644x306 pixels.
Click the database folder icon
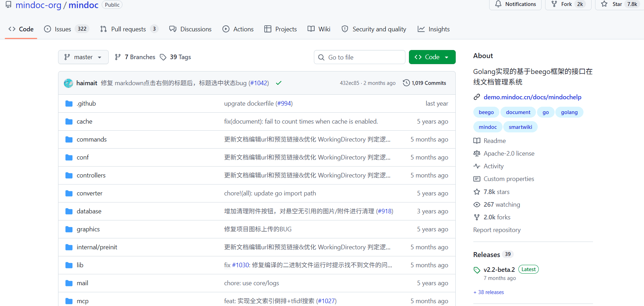[x=69, y=211]
